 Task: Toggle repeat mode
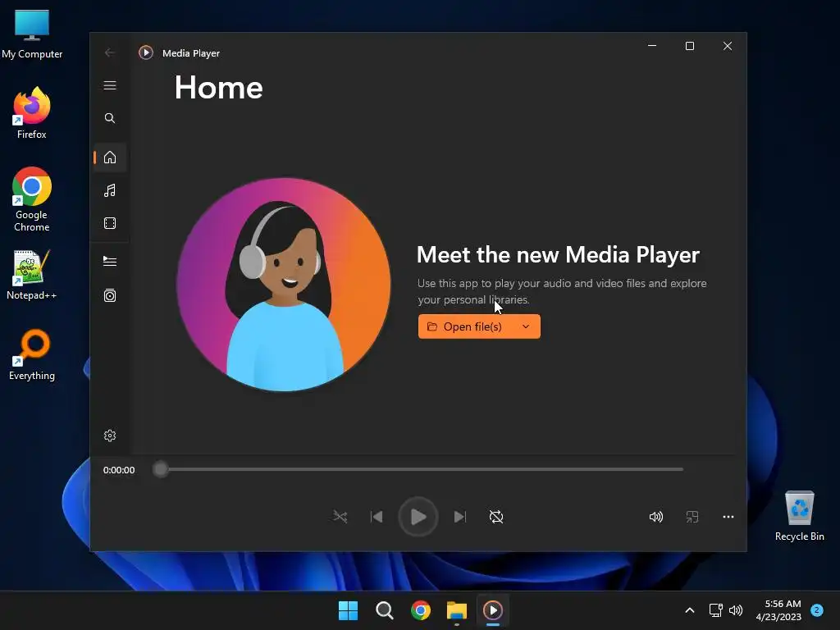point(496,517)
